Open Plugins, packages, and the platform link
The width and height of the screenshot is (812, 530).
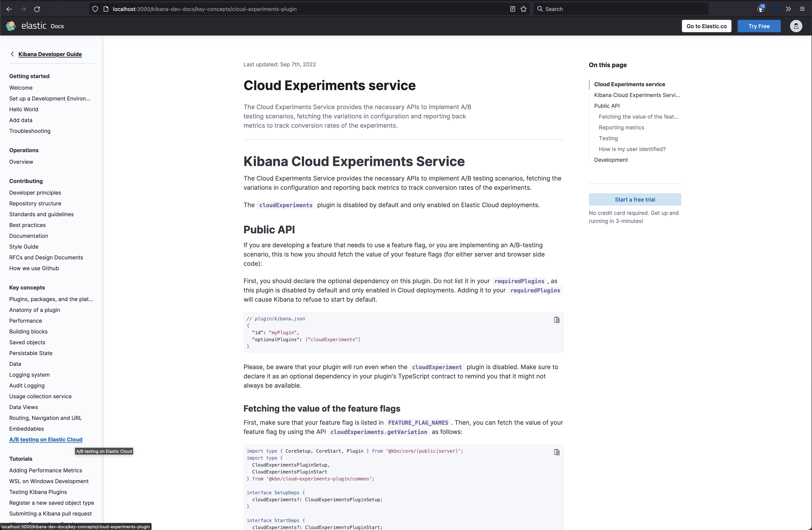(x=51, y=299)
